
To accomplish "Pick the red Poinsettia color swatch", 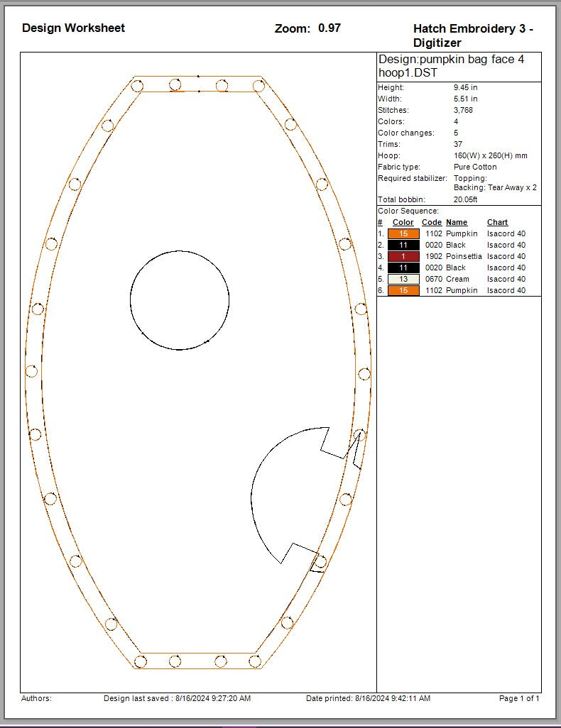I will [403, 256].
